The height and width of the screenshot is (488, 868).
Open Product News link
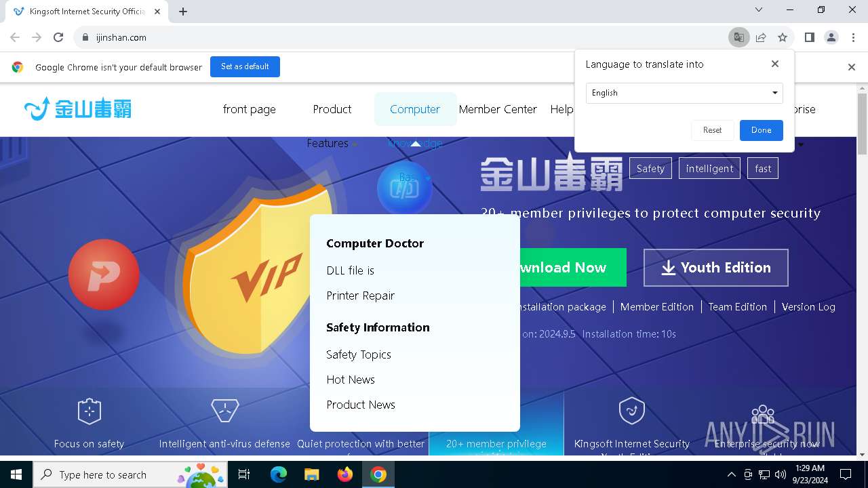[x=360, y=405]
